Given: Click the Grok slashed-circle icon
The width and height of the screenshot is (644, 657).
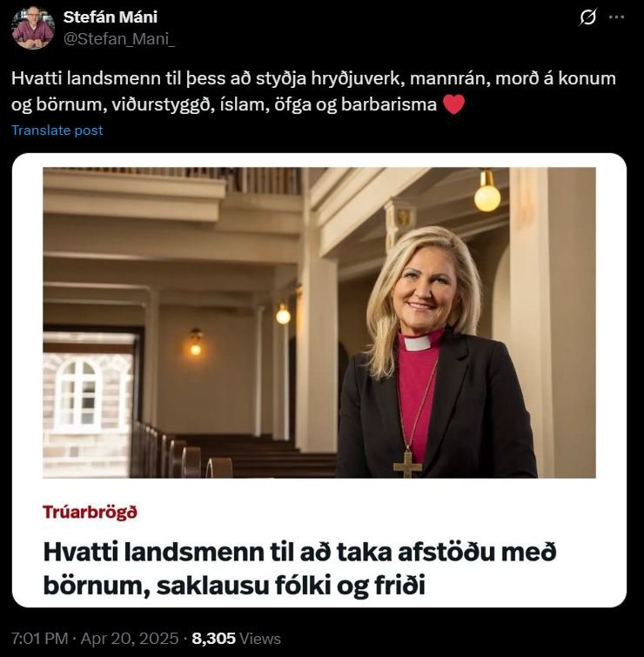Looking at the screenshot, I should 587,17.
